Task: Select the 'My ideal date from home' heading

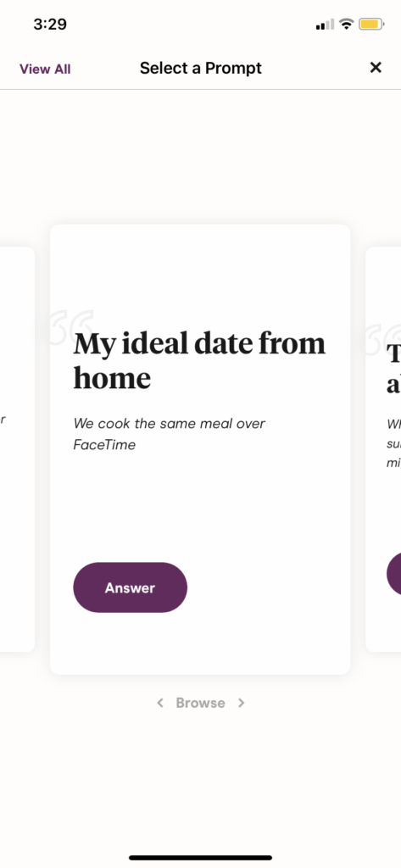Action: click(x=199, y=361)
